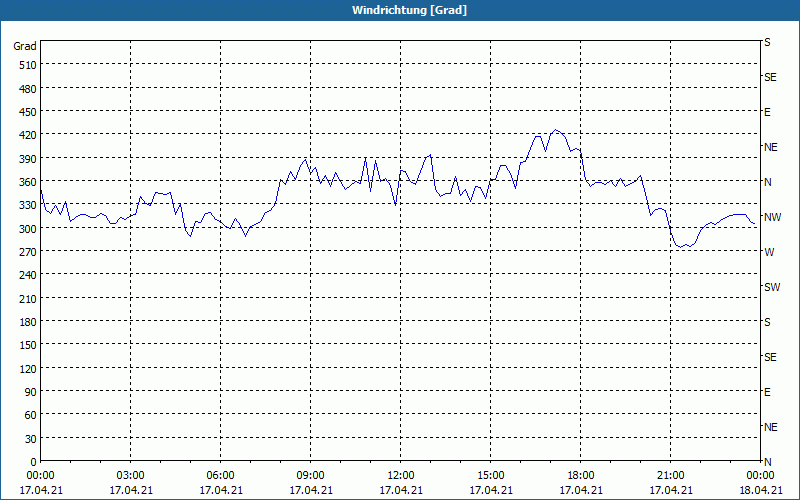This screenshot has height=500, width=800.
Task: Select the 420 y-axis value
Action: tap(28, 135)
